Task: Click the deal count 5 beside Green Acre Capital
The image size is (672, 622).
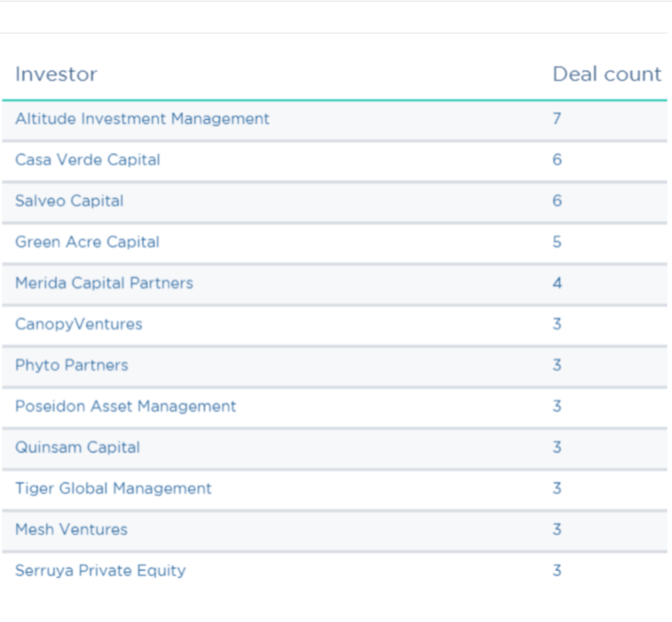Action: click(x=556, y=242)
